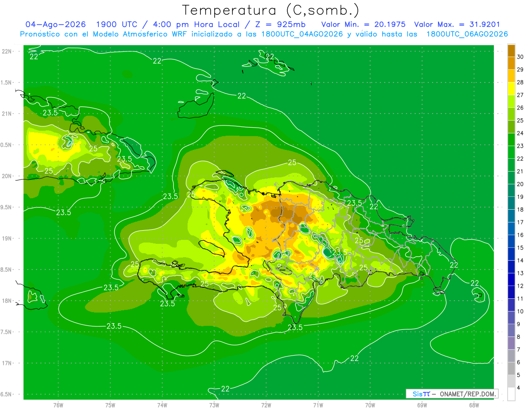Click the legend value label '24'
The image size is (532, 411).
521,133
